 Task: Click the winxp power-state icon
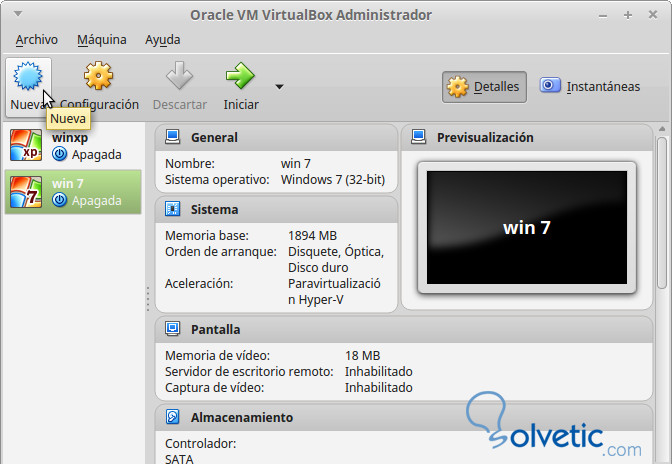pyautogui.click(x=60, y=154)
